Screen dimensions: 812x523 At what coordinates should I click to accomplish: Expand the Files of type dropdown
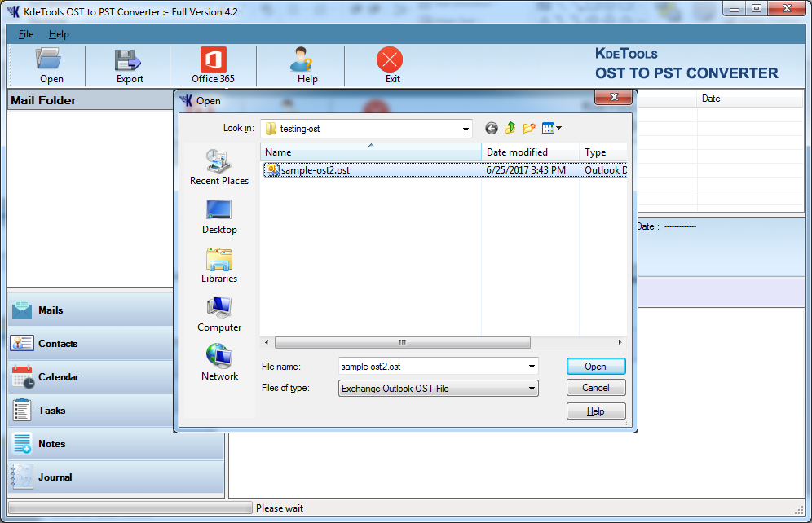tap(532, 389)
